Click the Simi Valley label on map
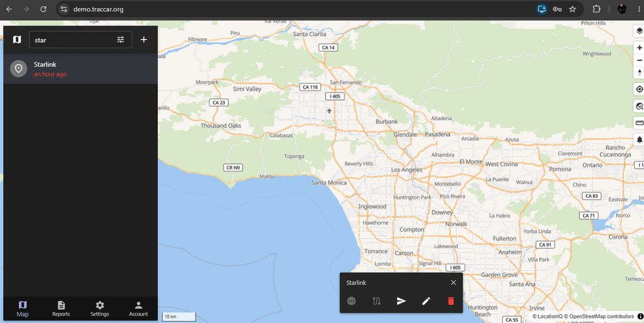Image resolution: width=644 pixels, height=323 pixels. coord(247,89)
